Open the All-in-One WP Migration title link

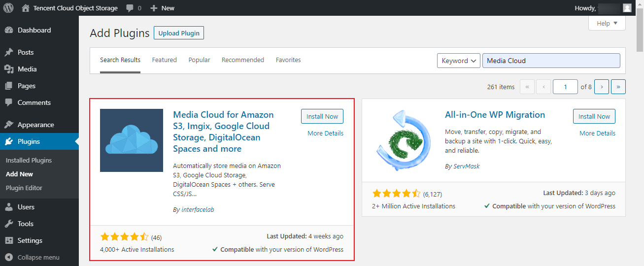(x=495, y=115)
